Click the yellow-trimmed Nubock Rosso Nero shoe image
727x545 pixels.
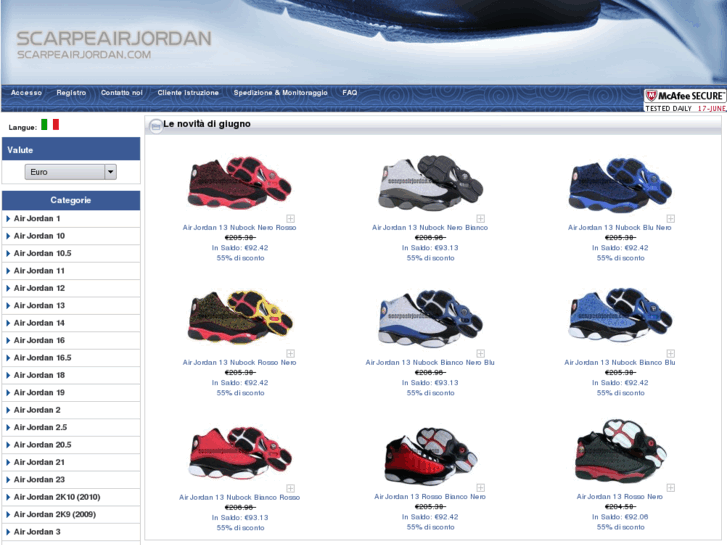pos(239,317)
